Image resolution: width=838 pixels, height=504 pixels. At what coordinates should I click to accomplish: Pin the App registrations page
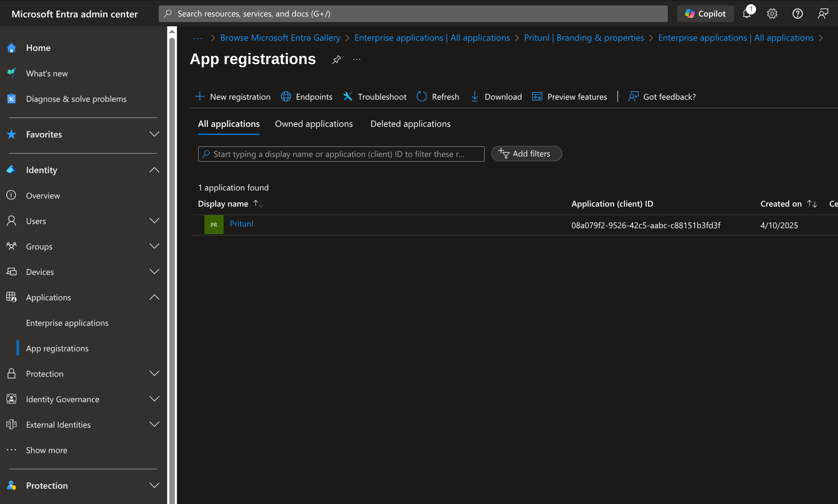(336, 59)
